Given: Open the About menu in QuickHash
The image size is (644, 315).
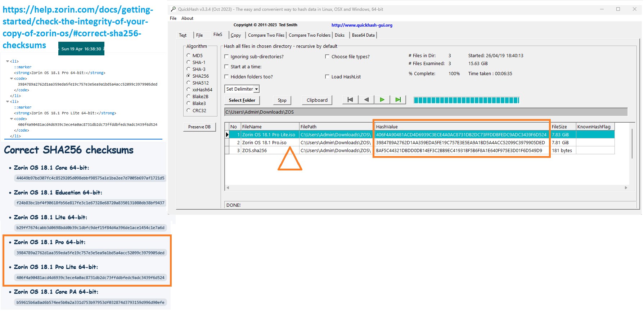Looking at the screenshot, I should [x=187, y=18].
